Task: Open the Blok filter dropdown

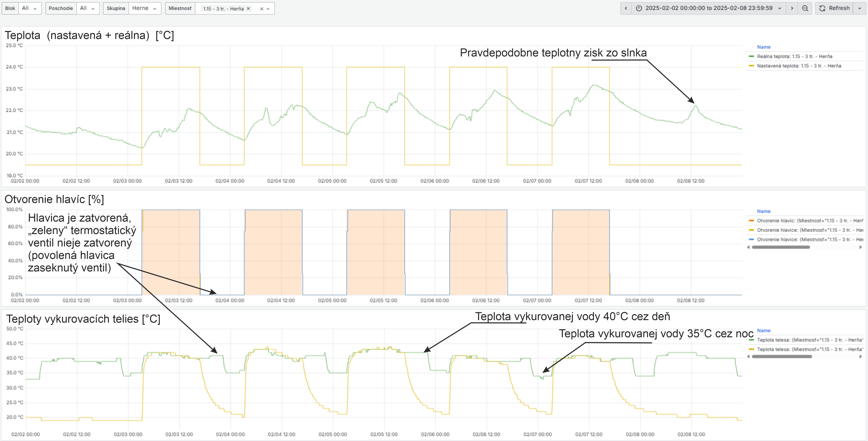Action: pos(29,8)
